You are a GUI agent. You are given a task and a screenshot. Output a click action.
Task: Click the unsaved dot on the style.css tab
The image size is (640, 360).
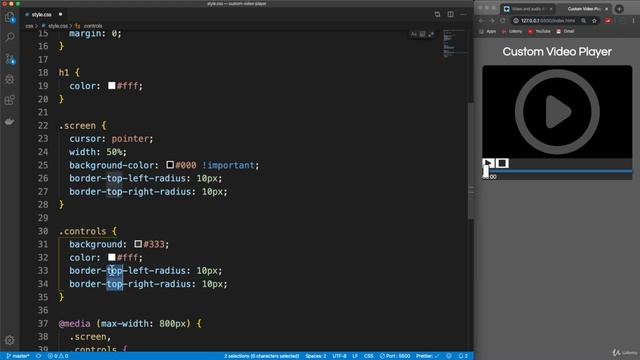point(60,14)
